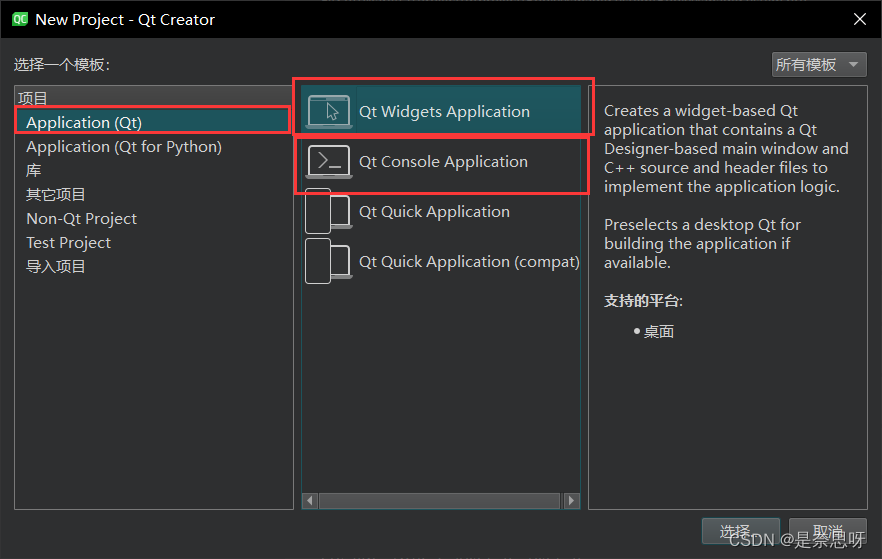The width and height of the screenshot is (882, 559).
Task: Click the Qt Creator logo in title bar
Action: pos(20,19)
